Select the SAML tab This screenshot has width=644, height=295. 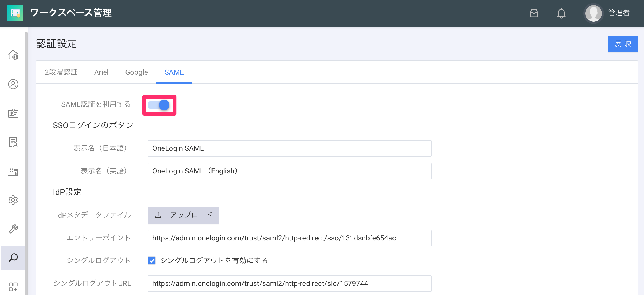coord(174,72)
